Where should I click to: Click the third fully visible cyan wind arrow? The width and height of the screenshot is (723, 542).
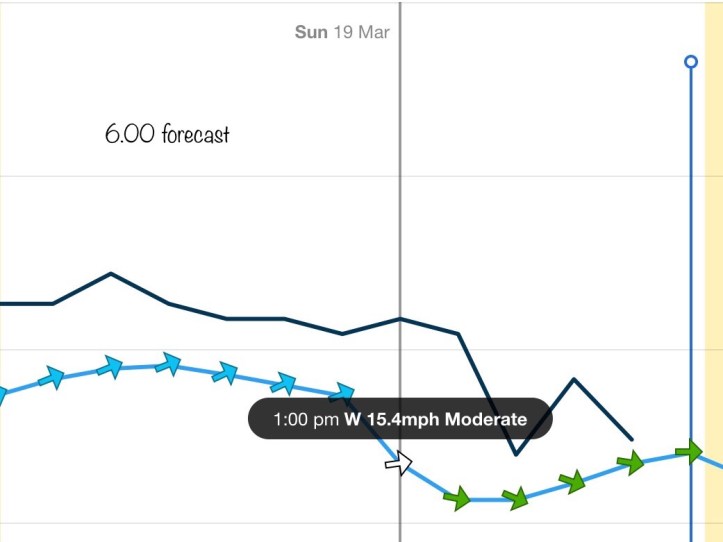[x=168, y=364]
